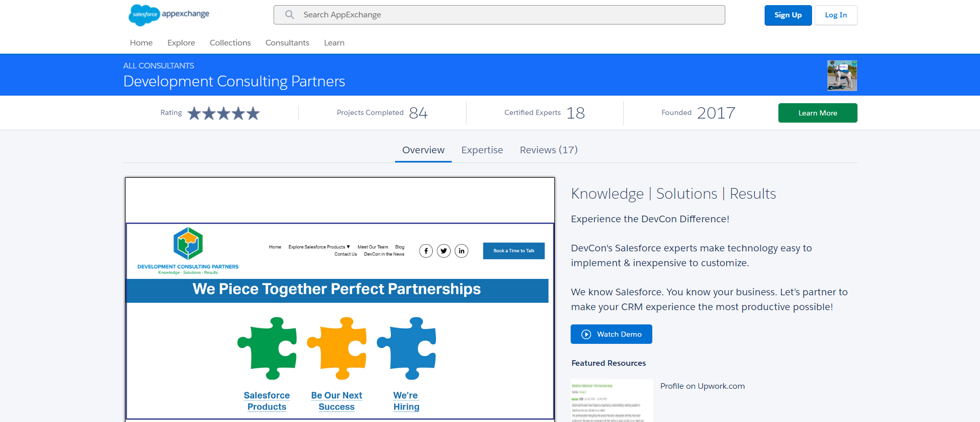The height and width of the screenshot is (422, 980).
Task: Expand Explore Salesforce Products dropdown in preview
Action: [319, 247]
